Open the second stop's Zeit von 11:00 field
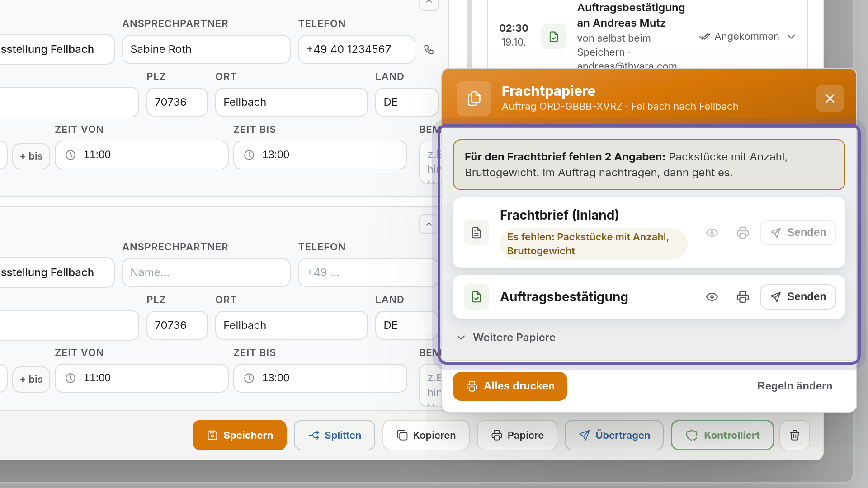The image size is (868, 488). (x=142, y=378)
